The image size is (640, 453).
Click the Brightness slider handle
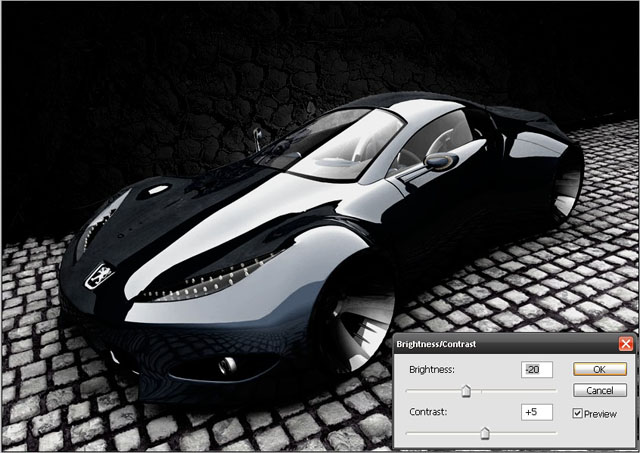tap(466, 391)
